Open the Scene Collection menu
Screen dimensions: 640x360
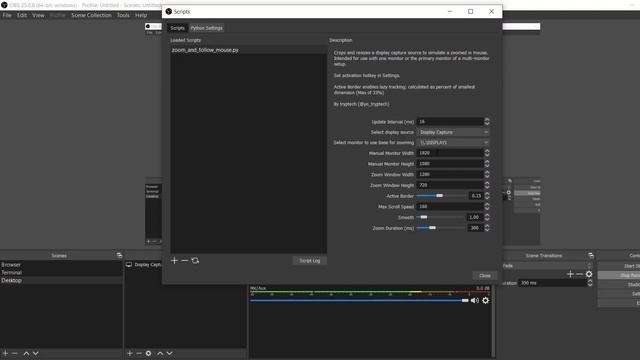click(91, 15)
